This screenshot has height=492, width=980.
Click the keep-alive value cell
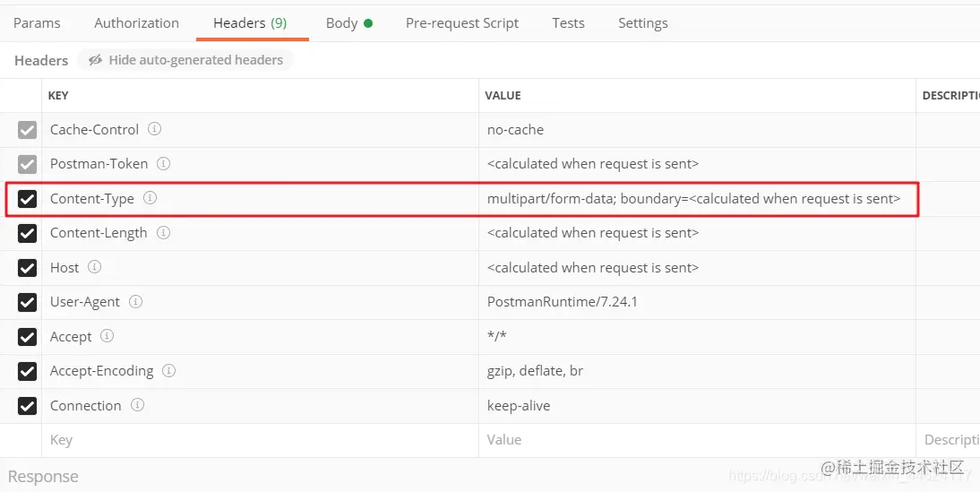698,406
